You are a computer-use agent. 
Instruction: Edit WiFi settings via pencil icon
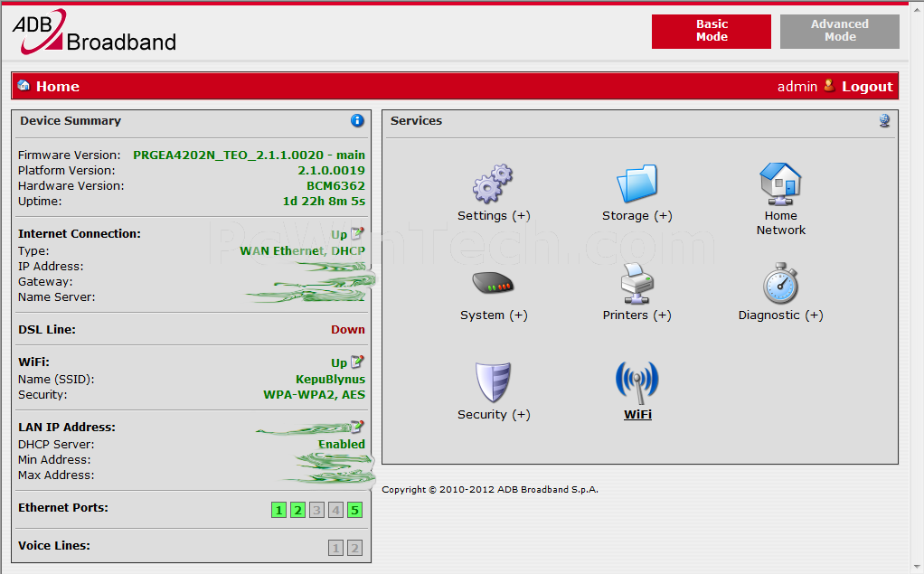358,362
